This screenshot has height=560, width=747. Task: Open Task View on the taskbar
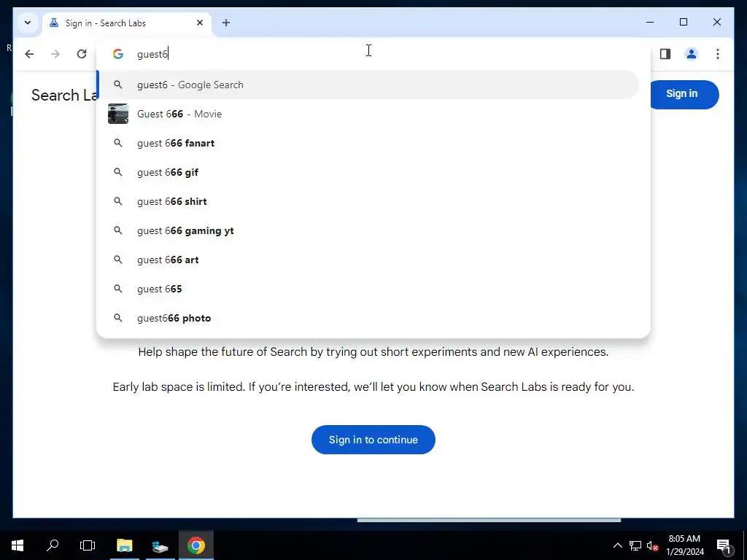click(x=88, y=545)
